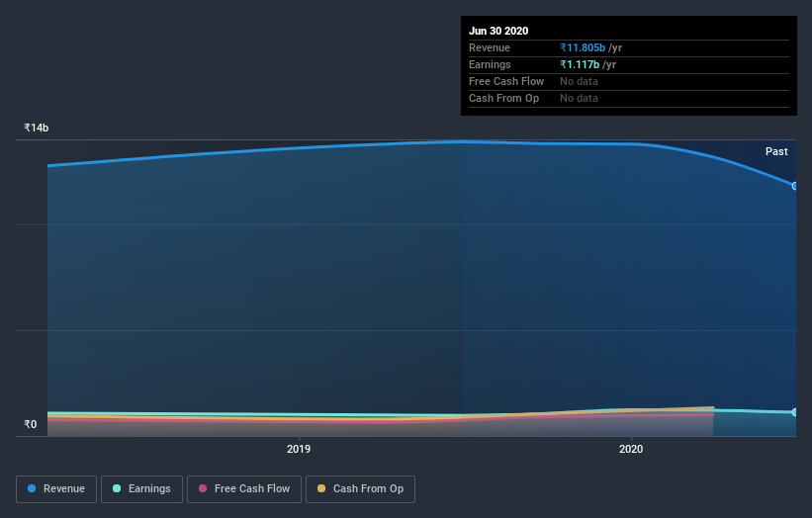
Task: Toggle the Revenue legend button
Action: click(x=56, y=489)
